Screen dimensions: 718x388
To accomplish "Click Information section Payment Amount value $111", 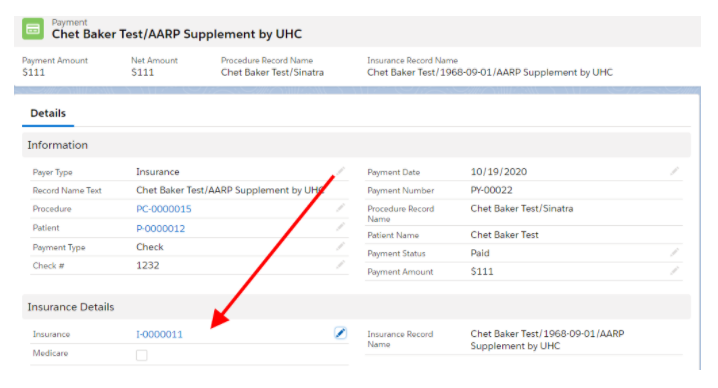I will click(x=482, y=272).
